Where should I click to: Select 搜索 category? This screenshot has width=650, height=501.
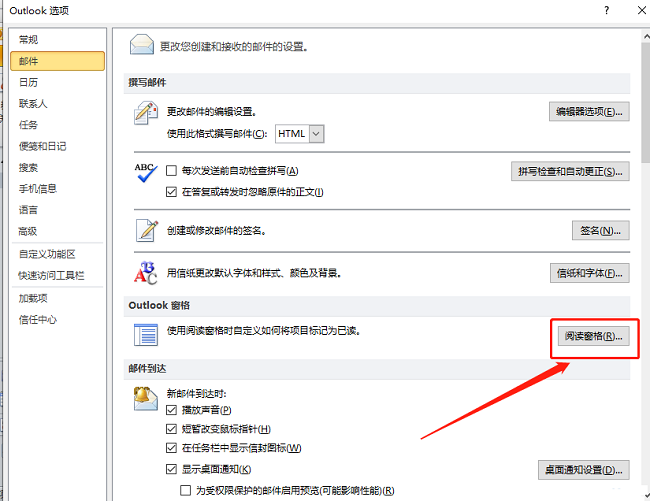point(57,167)
